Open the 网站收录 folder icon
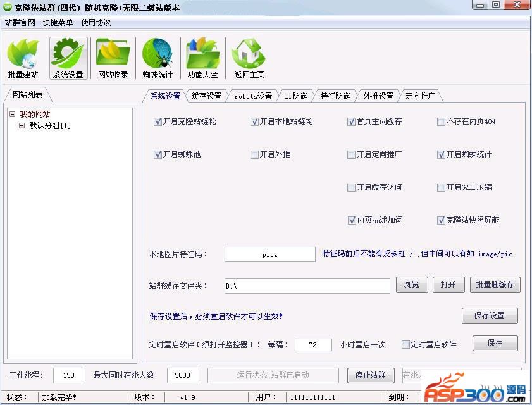The image size is (532, 405). pyautogui.click(x=113, y=58)
